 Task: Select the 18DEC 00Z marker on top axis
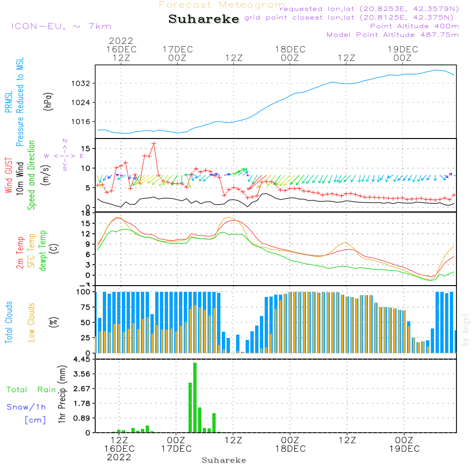(x=289, y=53)
